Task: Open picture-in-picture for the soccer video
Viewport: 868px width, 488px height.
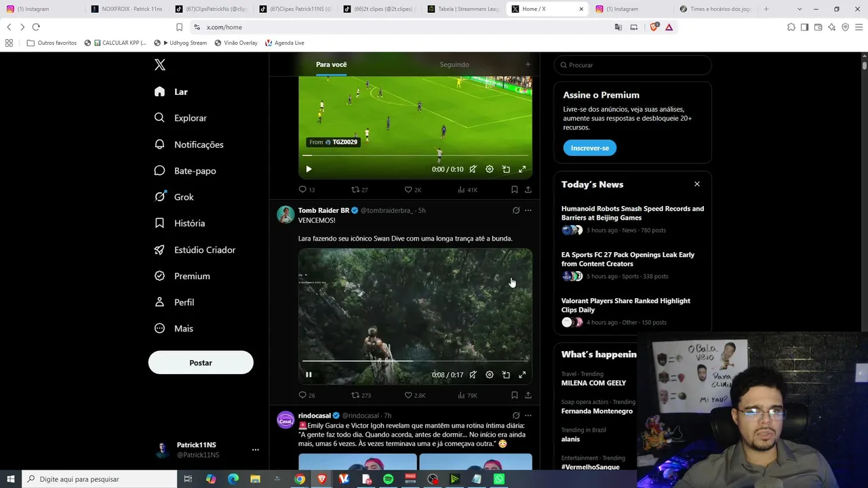Action: [x=506, y=169]
